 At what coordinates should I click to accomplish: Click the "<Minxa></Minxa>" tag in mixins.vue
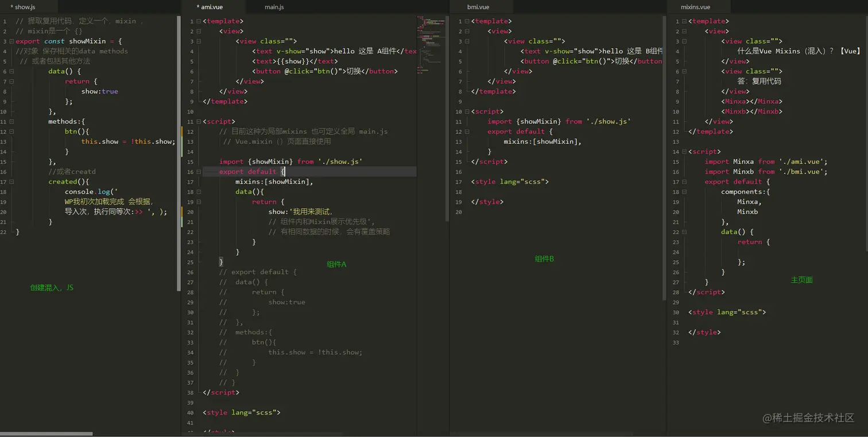click(751, 102)
